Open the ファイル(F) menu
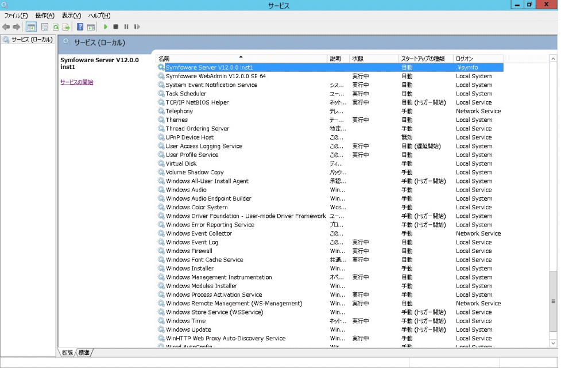Screen dimensions: 588x368 pyautogui.click(x=16, y=16)
